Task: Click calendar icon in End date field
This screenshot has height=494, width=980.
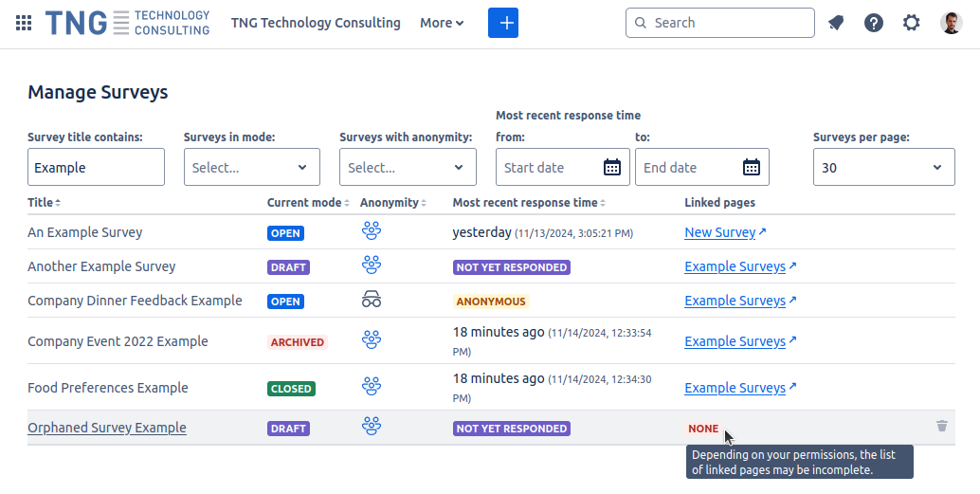Action: click(x=752, y=168)
